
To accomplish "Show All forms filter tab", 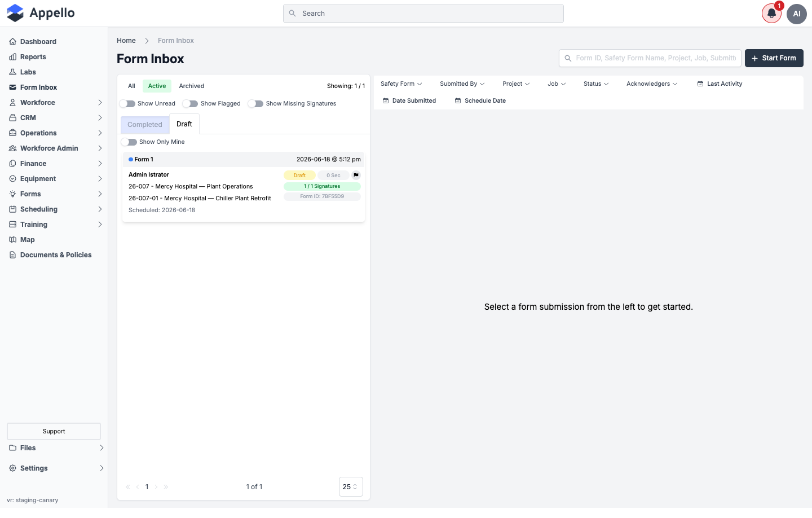I will [x=131, y=86].
